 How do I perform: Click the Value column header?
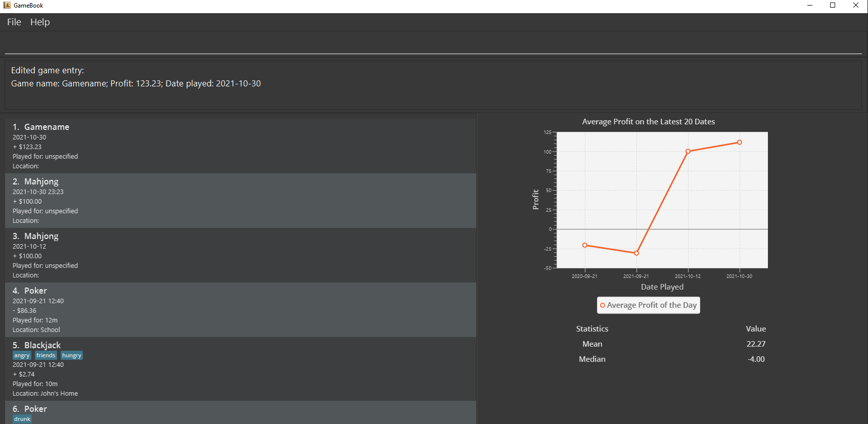click(756, 329)
